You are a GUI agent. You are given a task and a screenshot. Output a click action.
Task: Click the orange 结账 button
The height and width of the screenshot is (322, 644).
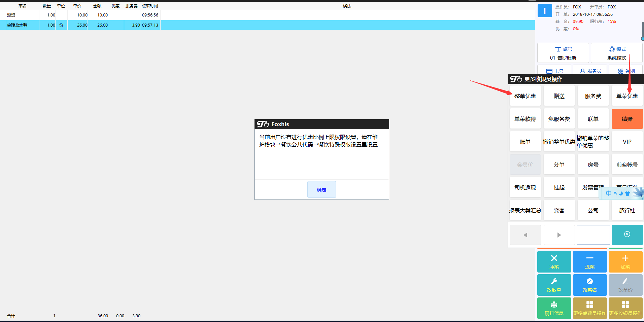pyautogui.click(x=627, y=119)
